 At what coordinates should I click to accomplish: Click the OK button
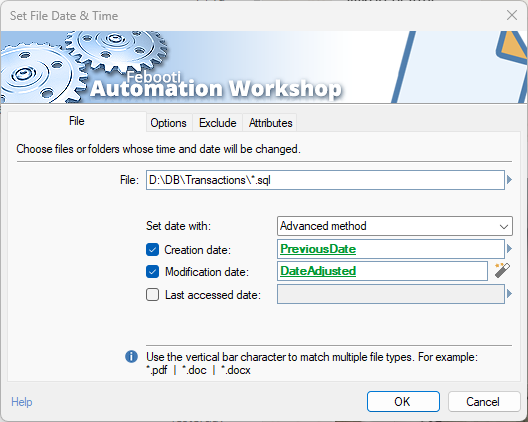[403, 401]
